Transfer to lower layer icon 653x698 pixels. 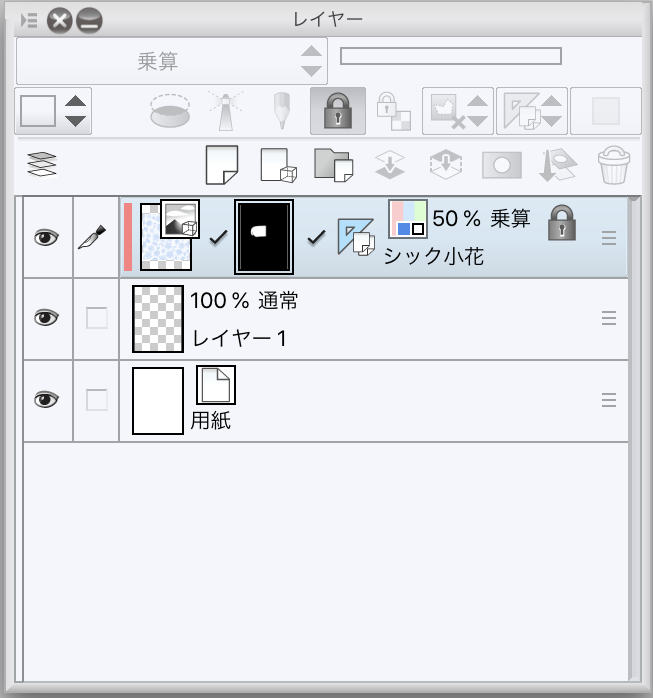click(x=390, y=165)
